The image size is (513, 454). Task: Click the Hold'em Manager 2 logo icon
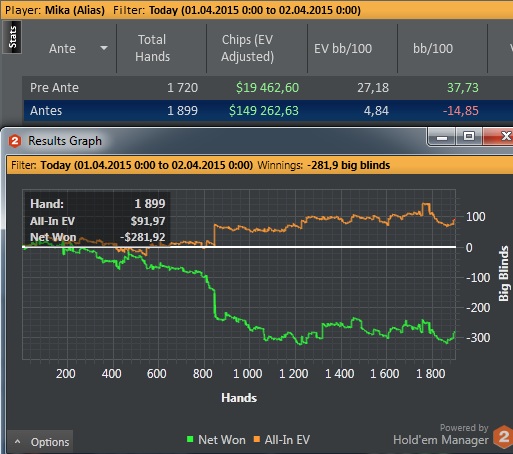[x=503, y=437]
